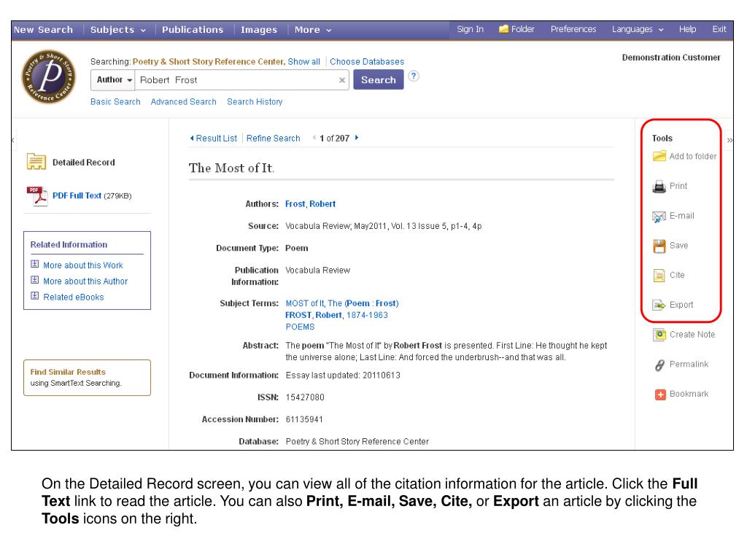
Task: Select the Detailed Record icon
Action: click(36, 162)
